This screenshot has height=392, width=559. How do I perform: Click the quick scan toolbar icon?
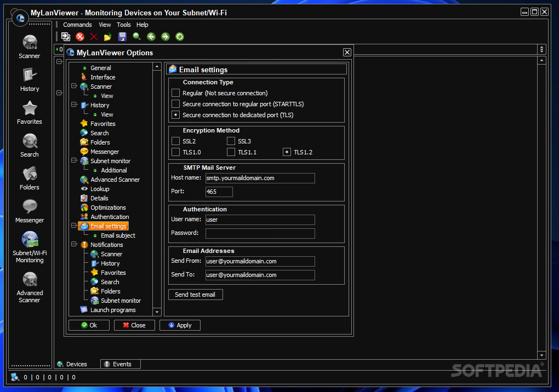66,37
